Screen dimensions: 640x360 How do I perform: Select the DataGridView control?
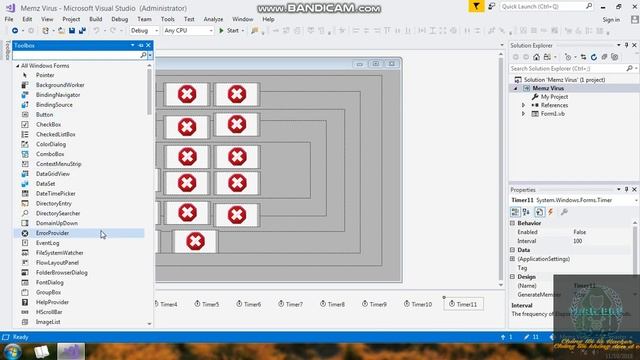click(x=53, y=174)
